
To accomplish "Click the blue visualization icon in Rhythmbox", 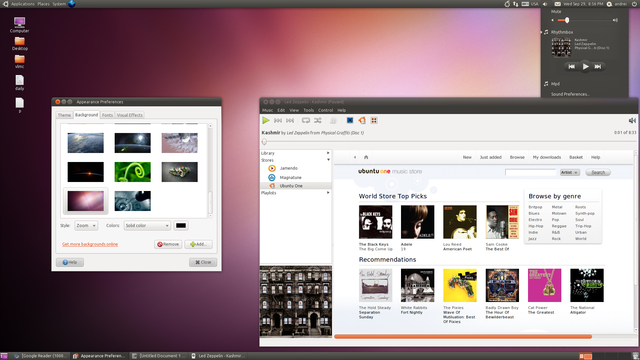I will point(350,120).
